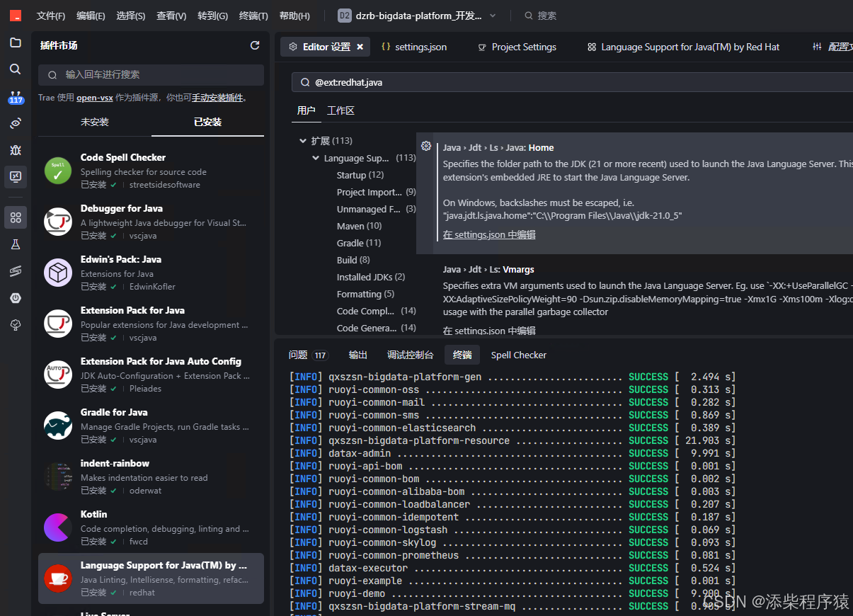Click 在 settings.json 中编辑 under Java Home
Screen dimensions: 853x616
pyautogui.click(x=489, y=234)
